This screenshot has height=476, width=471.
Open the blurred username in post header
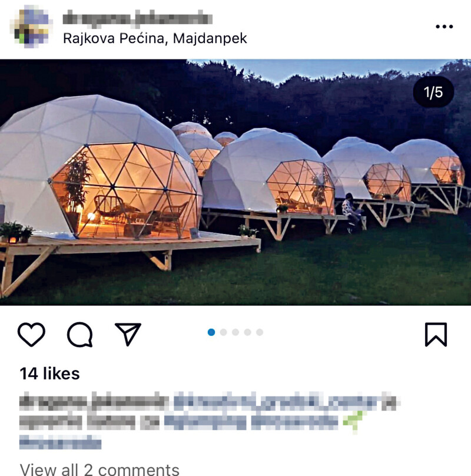[138, 17]
